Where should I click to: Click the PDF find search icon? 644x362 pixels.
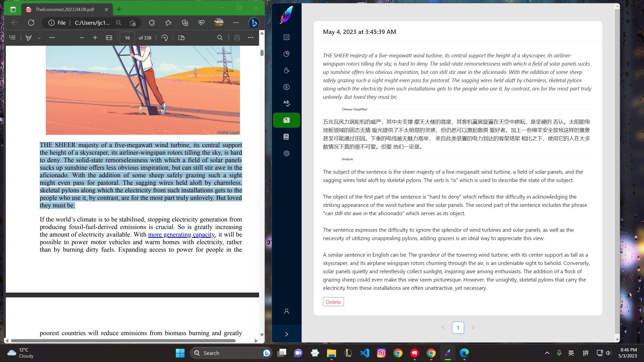coord(220,38)
